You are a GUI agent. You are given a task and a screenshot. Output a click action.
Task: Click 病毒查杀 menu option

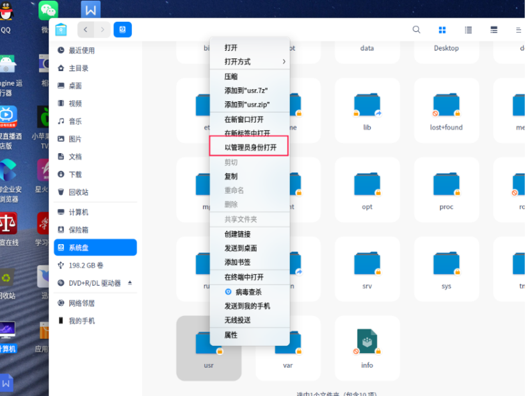coord(248,292)
